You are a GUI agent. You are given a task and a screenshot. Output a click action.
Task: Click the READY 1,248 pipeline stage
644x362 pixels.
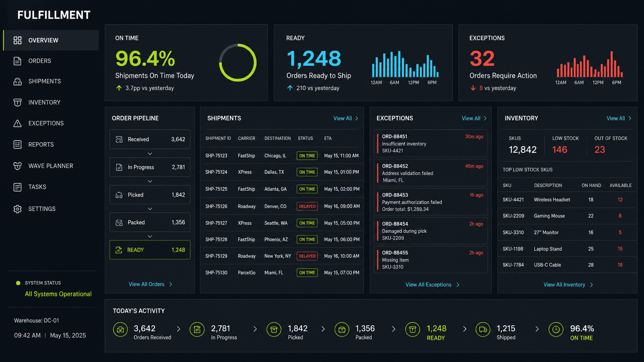point(150,250)
